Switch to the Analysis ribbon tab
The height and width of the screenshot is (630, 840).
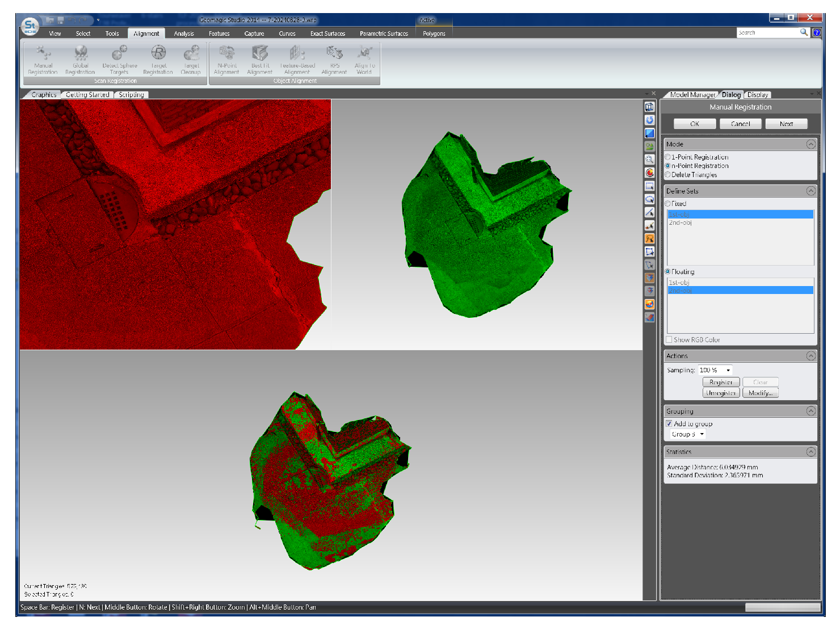pos(184,34)
